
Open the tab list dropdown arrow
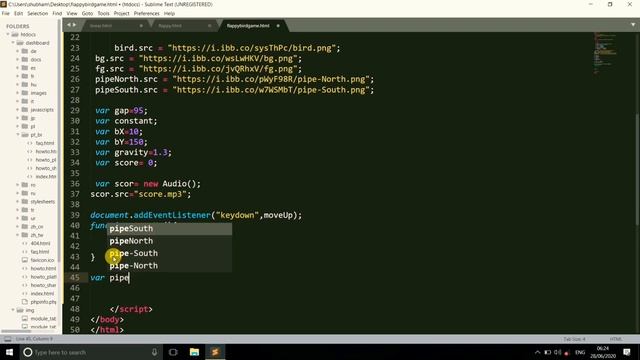[633, 25]
